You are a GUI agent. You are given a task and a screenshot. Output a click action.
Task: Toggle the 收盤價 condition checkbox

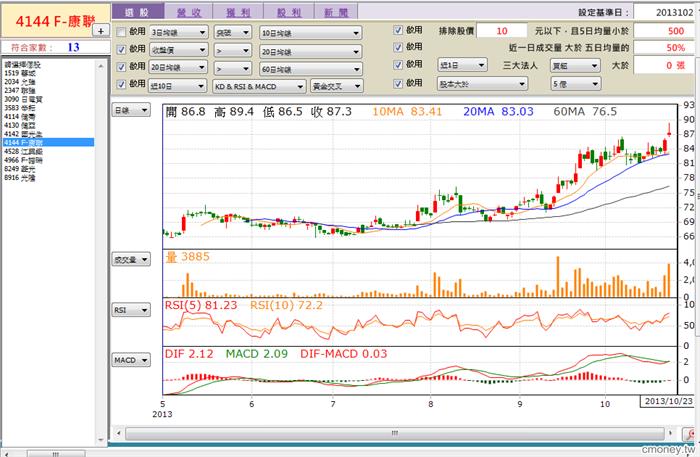[121, 50]
